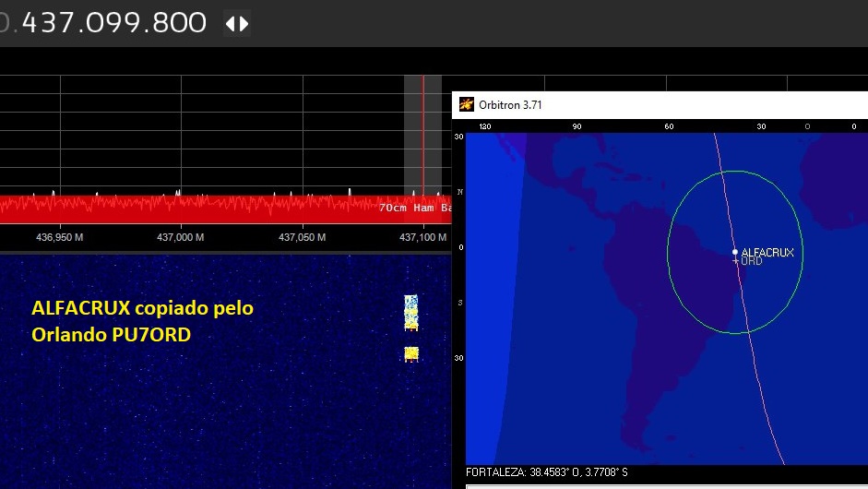Click the 'ALFACRUX copiado pelo' caption text
The height and width of the screenshot is (489, 868).
142,308
